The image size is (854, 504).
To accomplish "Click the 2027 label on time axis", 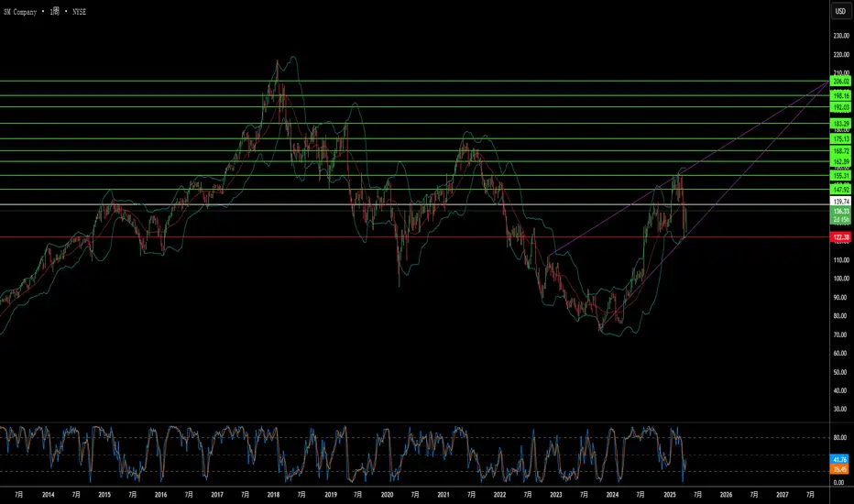I will (x=782, y=494).
